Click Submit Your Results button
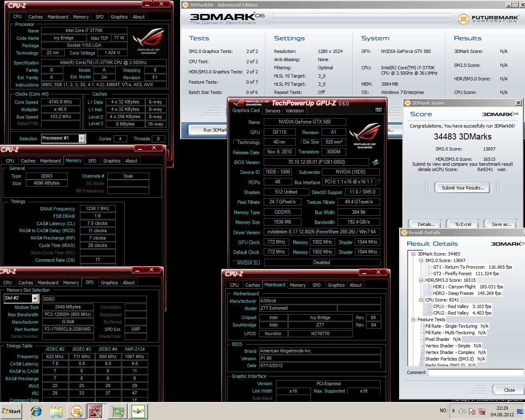525x420 pixels. click(x=463, y=187)
